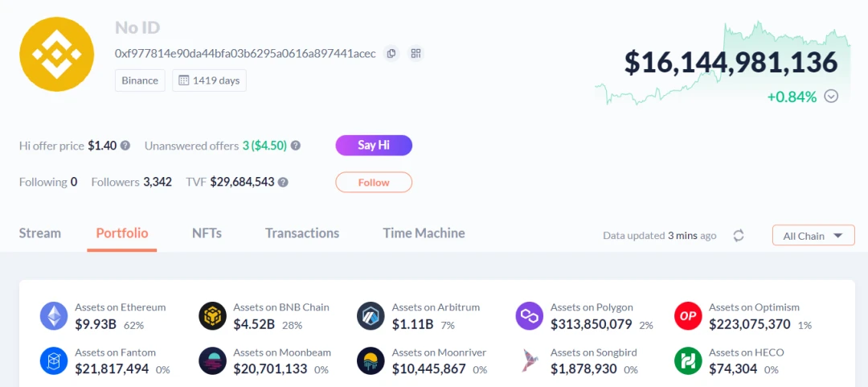Expand the net worth change chevron
This screenshot has height=387, width=868.
(x=831, y=97)
